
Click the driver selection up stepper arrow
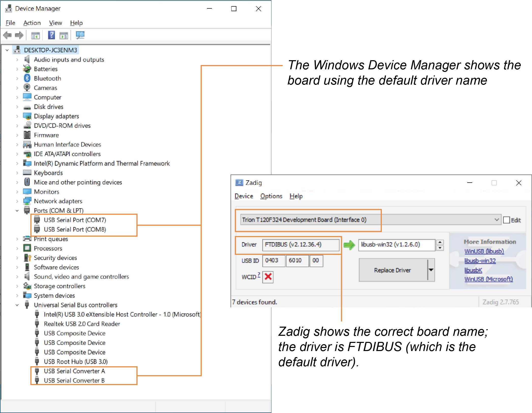point(440,242)
